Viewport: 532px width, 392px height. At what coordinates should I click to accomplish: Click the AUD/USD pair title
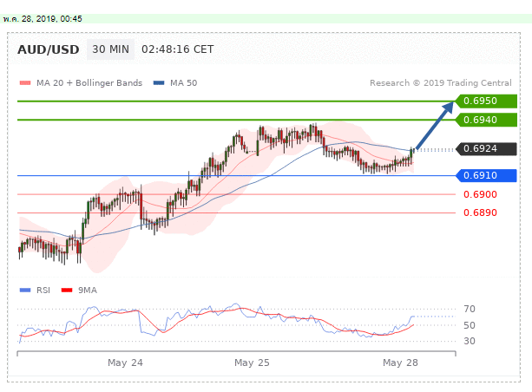click(49, 49)
